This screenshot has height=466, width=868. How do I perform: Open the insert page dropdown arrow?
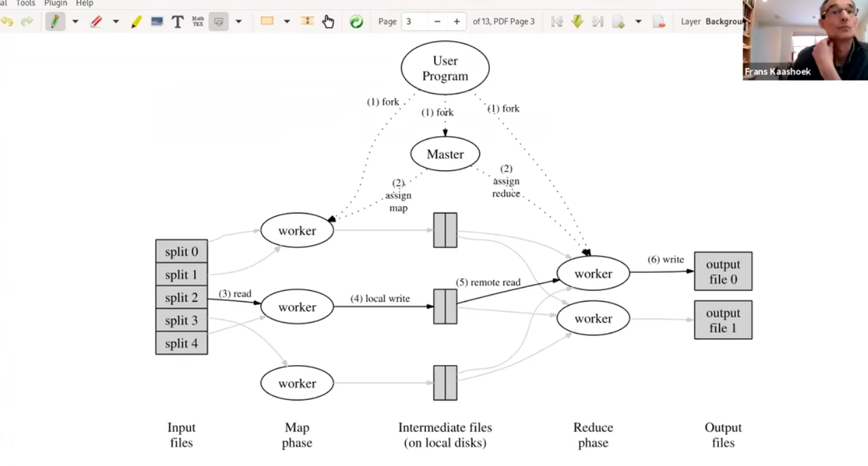click(638, 22)
